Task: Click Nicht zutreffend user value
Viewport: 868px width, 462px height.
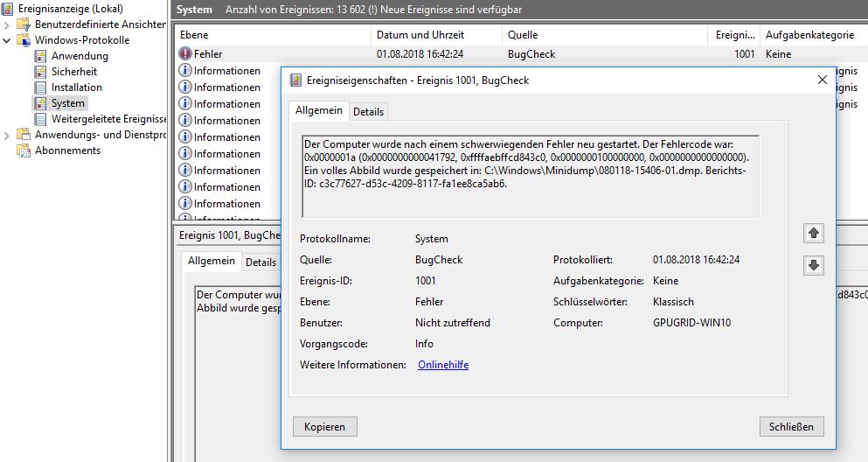Action: pyautogui.click(x=453, y=323)
